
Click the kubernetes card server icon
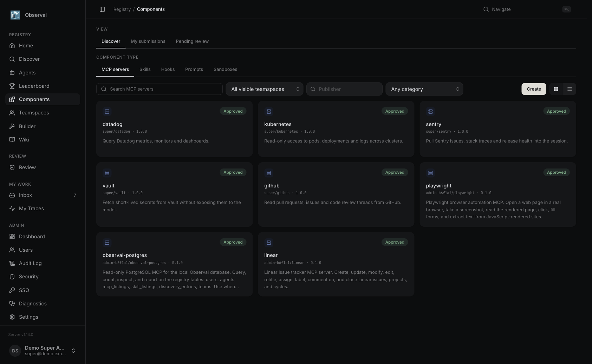[269, 112]
